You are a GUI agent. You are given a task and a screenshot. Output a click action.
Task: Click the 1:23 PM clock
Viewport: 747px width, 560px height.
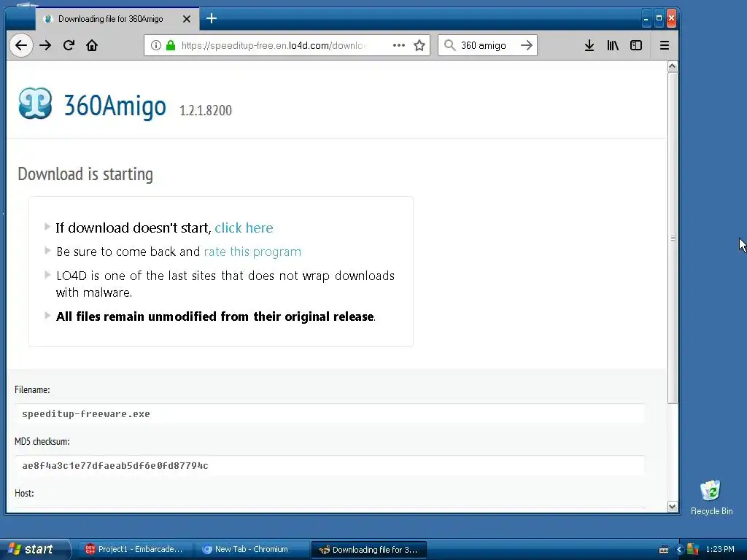(x=720, y=550)
